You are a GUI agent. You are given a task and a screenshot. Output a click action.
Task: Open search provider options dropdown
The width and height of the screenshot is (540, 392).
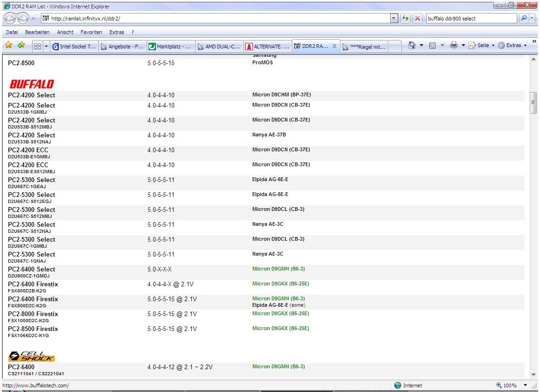(533, 18)
